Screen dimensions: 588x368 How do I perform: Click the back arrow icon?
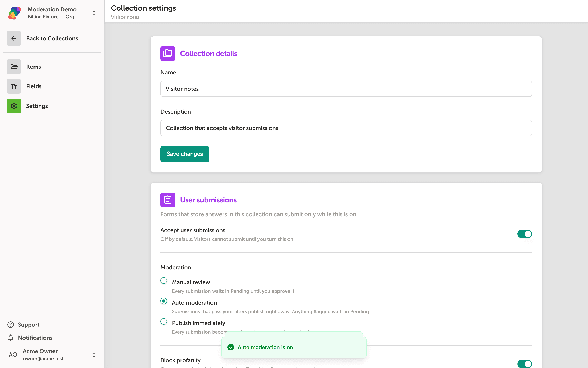coord(14,38)
